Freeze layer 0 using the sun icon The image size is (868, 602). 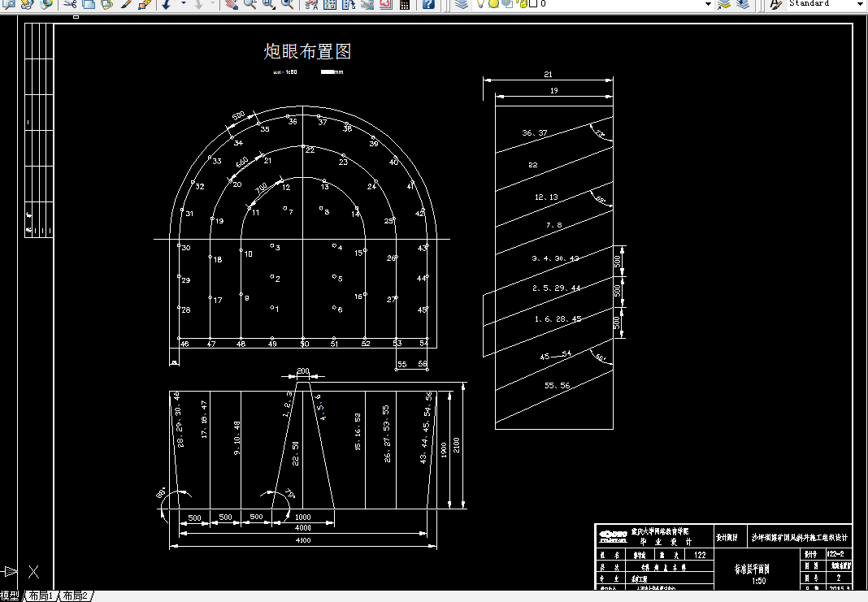[x=493, y=6]
